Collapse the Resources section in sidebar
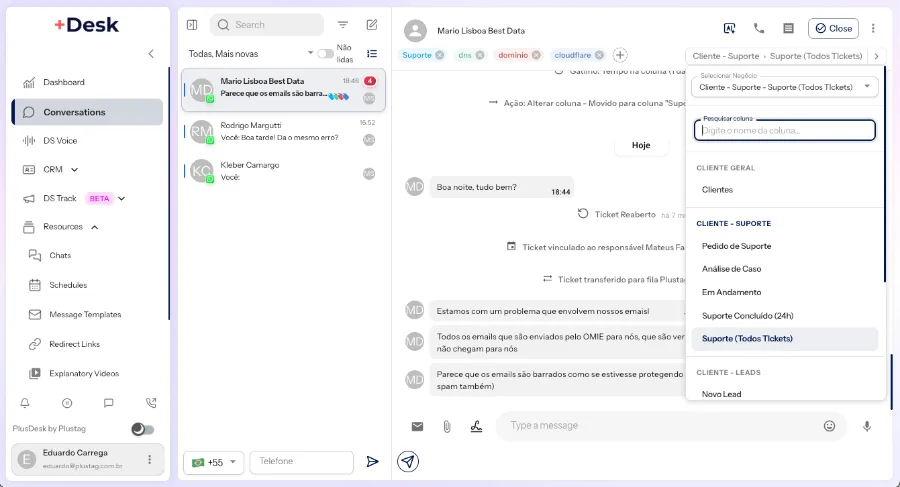Image resolution: width=900 pixels, height=487 pixels. coord(95,227)
